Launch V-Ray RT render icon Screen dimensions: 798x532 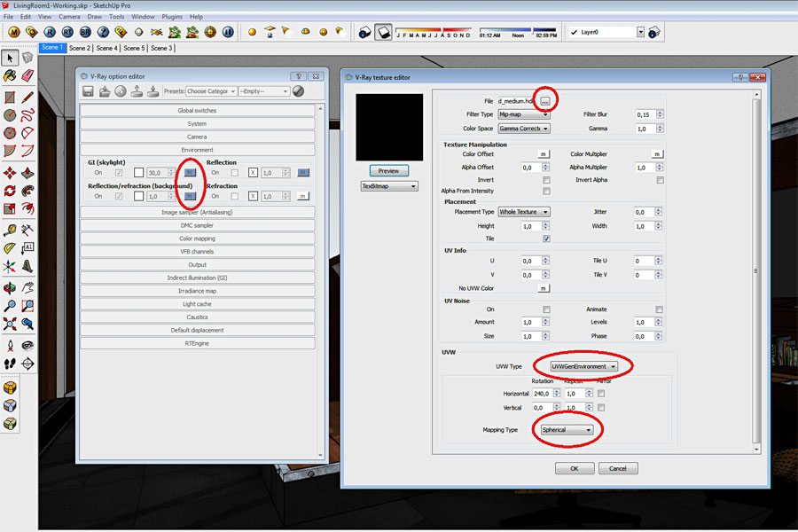(67, 32)
